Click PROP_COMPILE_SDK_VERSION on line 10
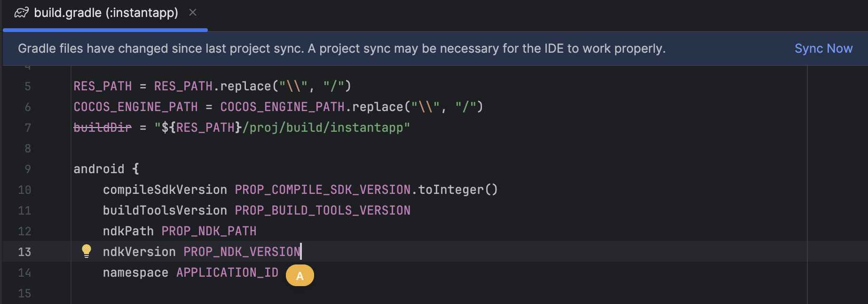The width and height of the screenshot is (868, 304). coord(323,190)
